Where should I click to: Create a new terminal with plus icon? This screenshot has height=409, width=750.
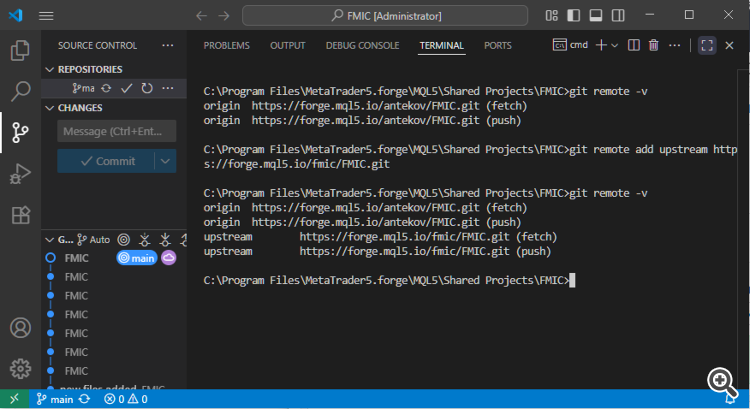coord(601,45)
